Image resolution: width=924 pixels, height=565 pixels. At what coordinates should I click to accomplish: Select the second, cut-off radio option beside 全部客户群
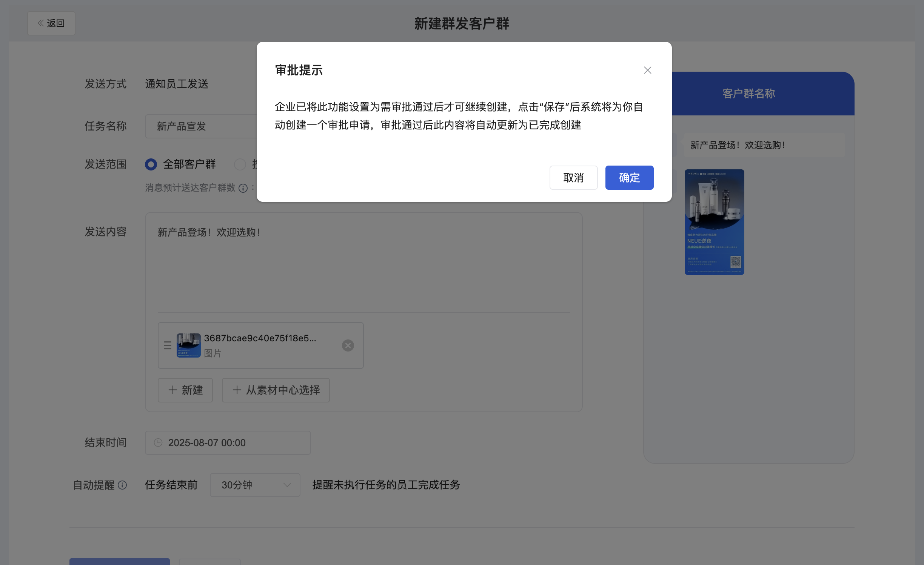tap(240, 164)
